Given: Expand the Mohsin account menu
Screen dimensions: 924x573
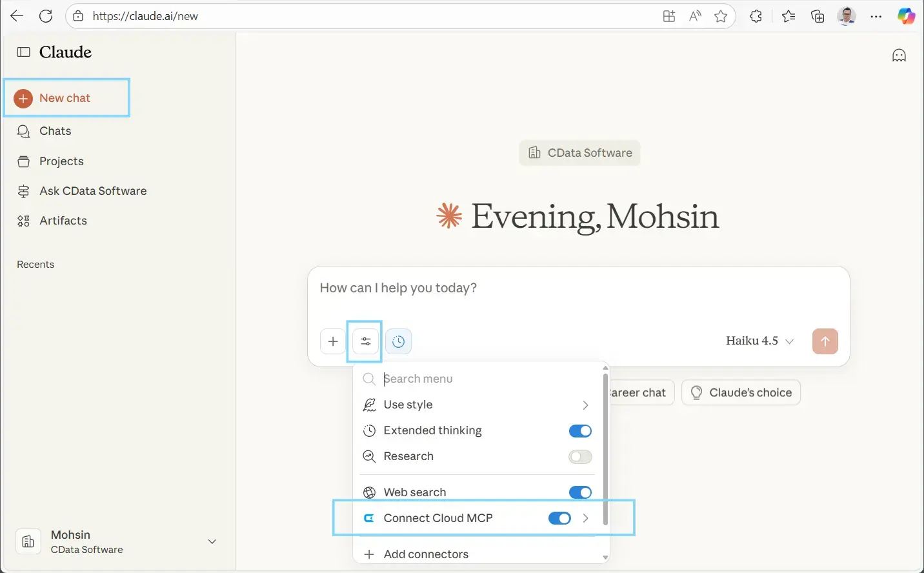Looking at the screenshot, I should (212, 541).
